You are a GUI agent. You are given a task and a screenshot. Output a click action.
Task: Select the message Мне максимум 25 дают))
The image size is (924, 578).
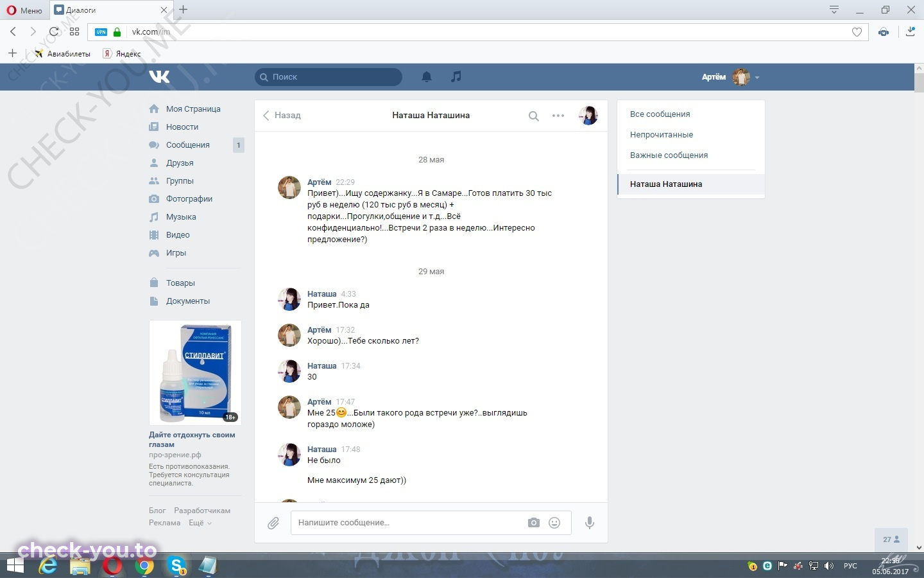357,480
